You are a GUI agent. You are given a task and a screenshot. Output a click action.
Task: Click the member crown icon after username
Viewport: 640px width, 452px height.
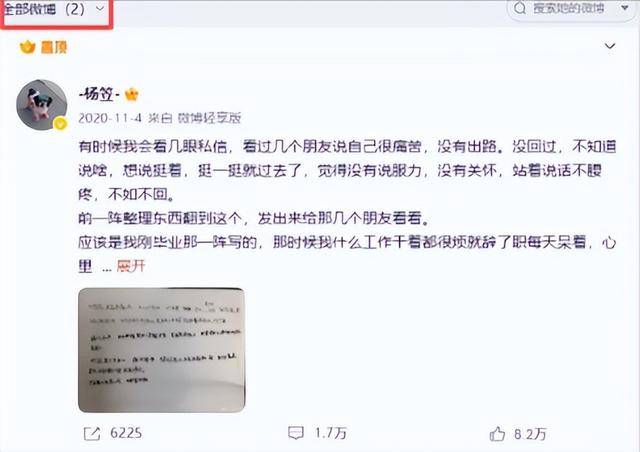(131, 95)
